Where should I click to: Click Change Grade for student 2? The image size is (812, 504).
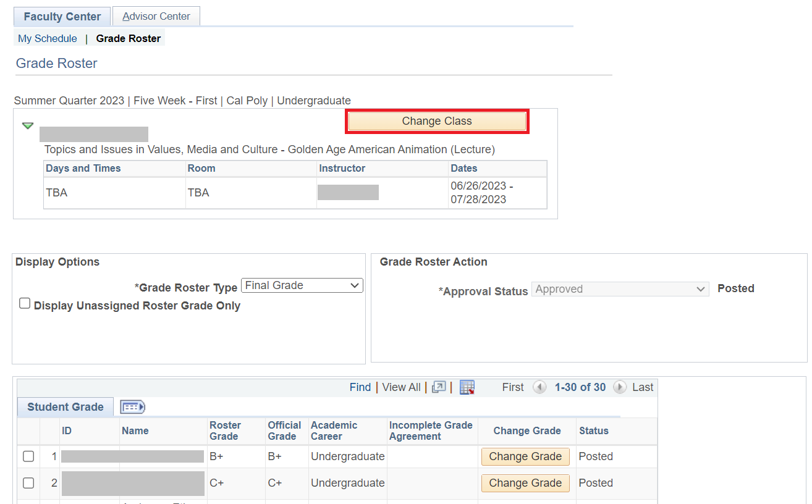click(x=525, y=483)
